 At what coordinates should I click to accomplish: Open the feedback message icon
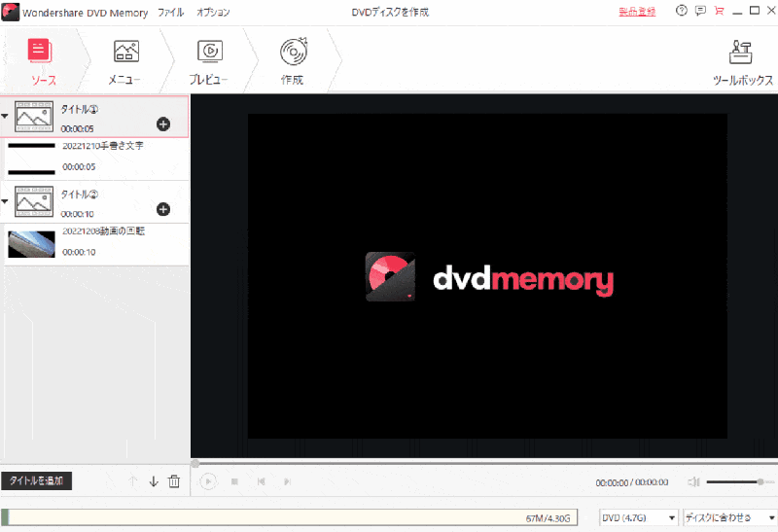pos(700,11)
